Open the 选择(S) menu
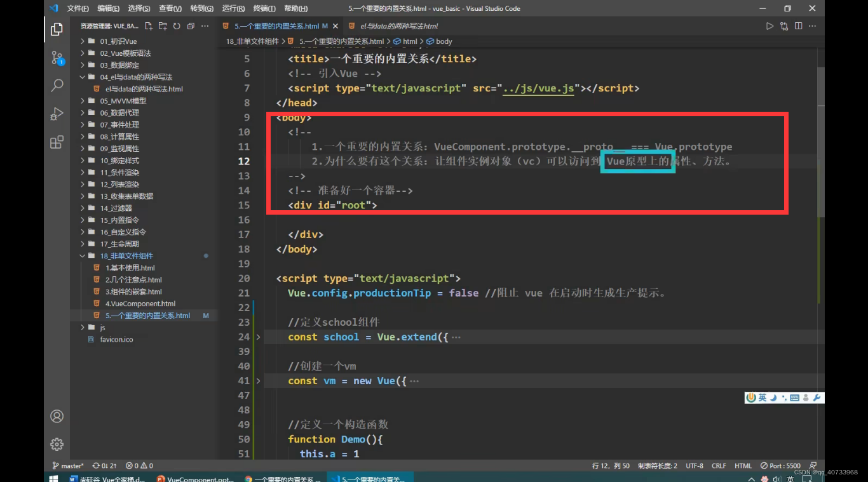Image resolution: width=868 pixels, height=482 pixels. pos(139,8)
